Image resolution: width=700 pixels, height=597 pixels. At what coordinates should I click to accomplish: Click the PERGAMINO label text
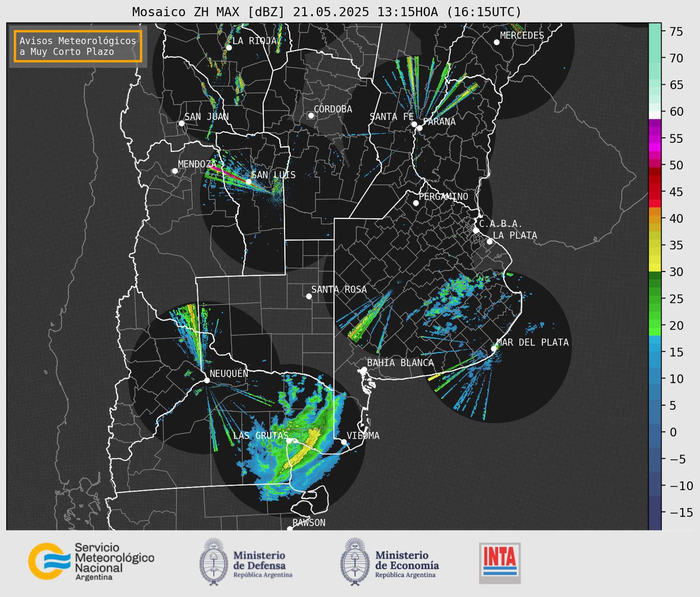coord(443,197)
